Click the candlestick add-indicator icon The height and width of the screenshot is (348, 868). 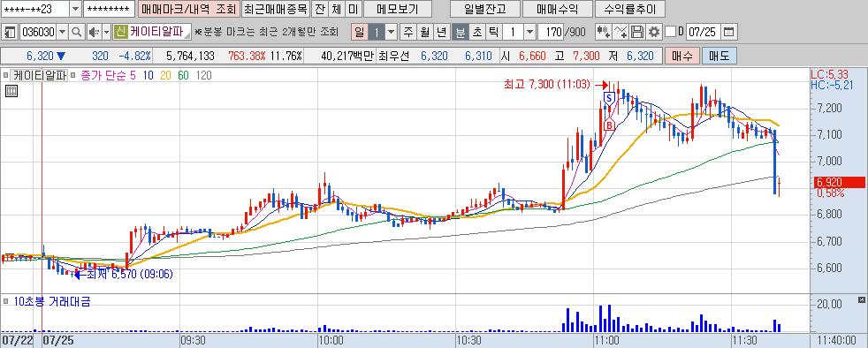[604, 32]
